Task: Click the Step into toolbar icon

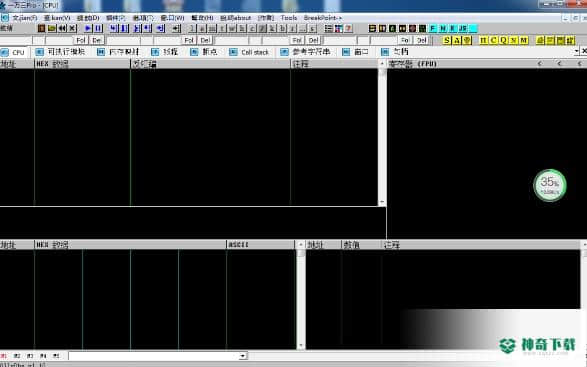Action: [x=114, y=28]
